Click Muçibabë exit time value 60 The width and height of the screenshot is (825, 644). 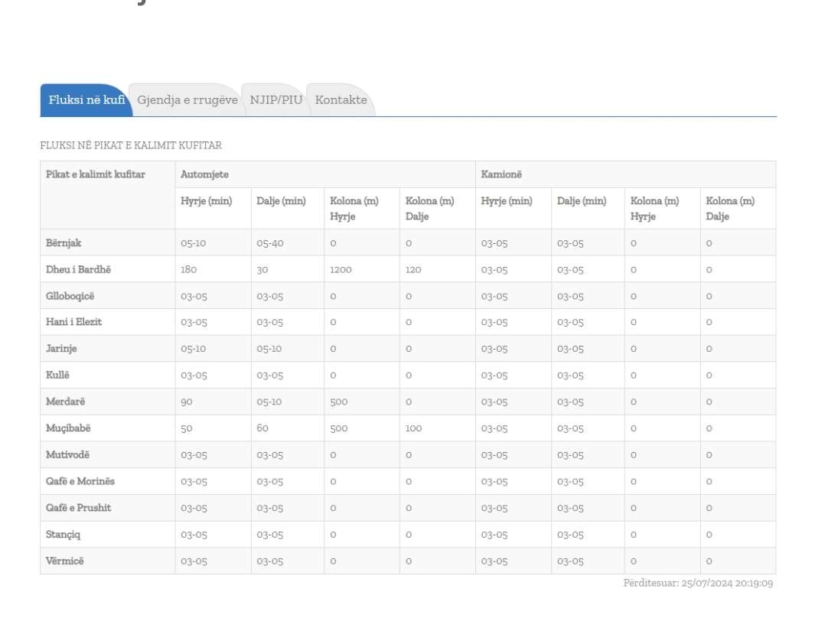pos(262,428)
